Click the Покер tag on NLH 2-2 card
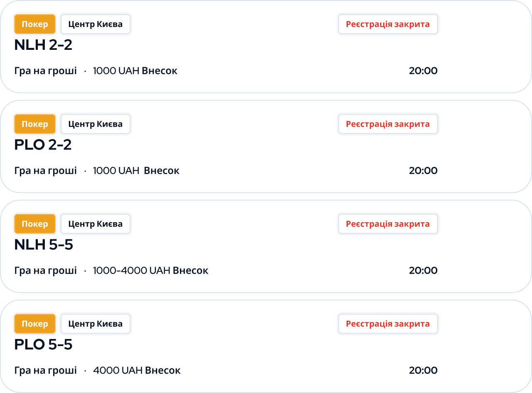This screenshot has width=532, height=393. pyautogui.click(x=35, y=24)
